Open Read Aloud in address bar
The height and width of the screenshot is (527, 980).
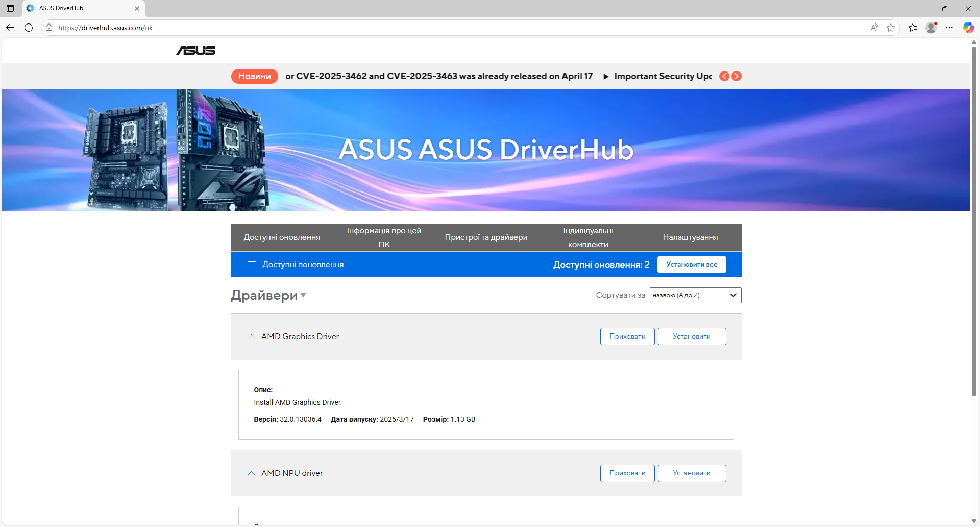tap(874, 28)
